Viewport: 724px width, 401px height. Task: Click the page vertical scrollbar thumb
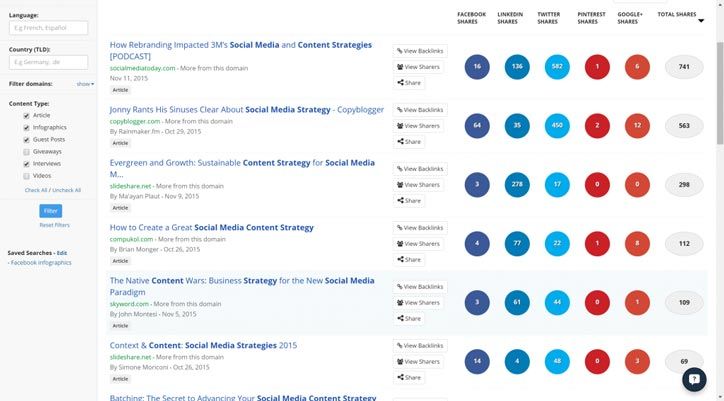[720, 92]
